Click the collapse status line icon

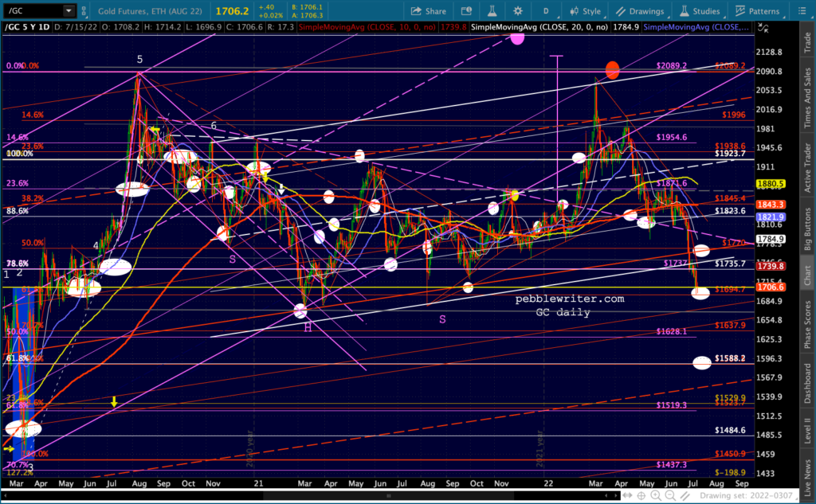pos(763,28)
